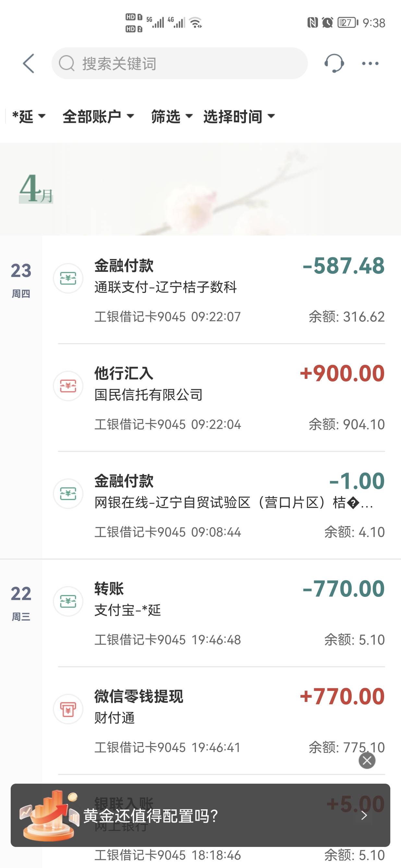Tap icon beside 支付宝 转账 entry
Viewport: 401px width, 868px height.
click(68, 601)
